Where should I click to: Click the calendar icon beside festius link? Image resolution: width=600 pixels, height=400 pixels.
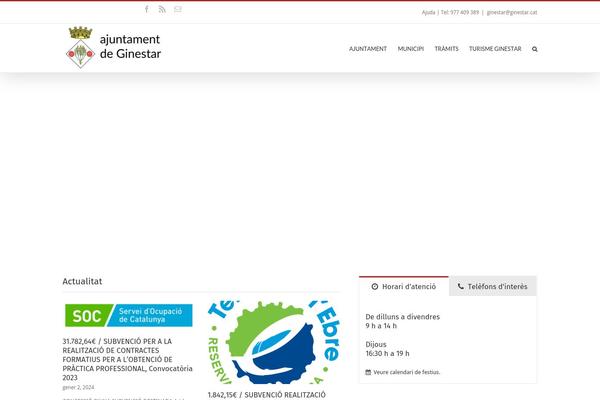368,372
